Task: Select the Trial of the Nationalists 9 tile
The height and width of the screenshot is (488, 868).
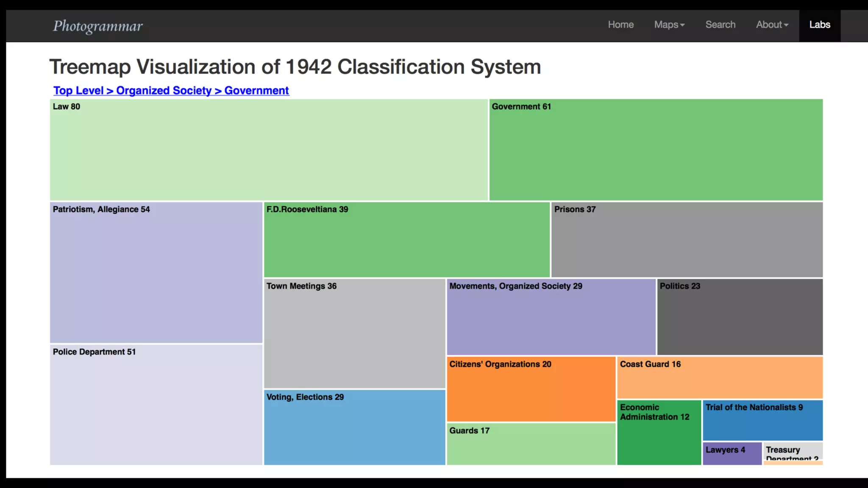Action: click(762, 420)
